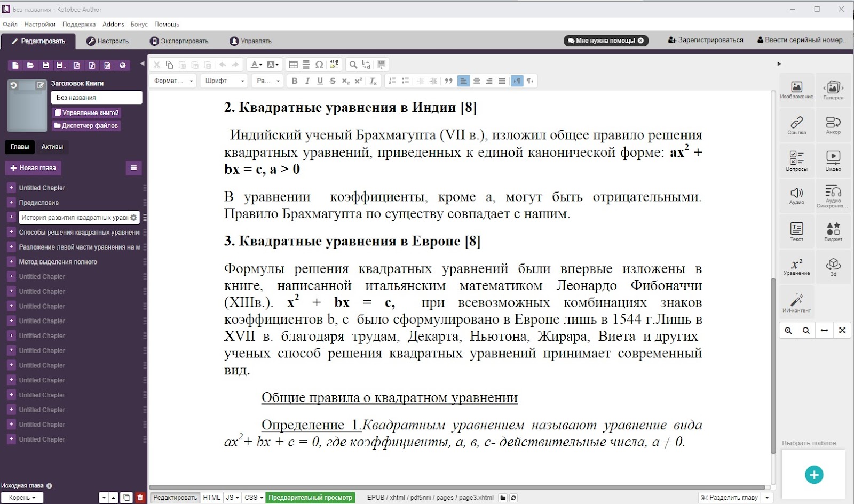The width and height of the screenshot is (854, 504).
Task: Click the Cut scissors icon
Action: [x=157, y=65]
